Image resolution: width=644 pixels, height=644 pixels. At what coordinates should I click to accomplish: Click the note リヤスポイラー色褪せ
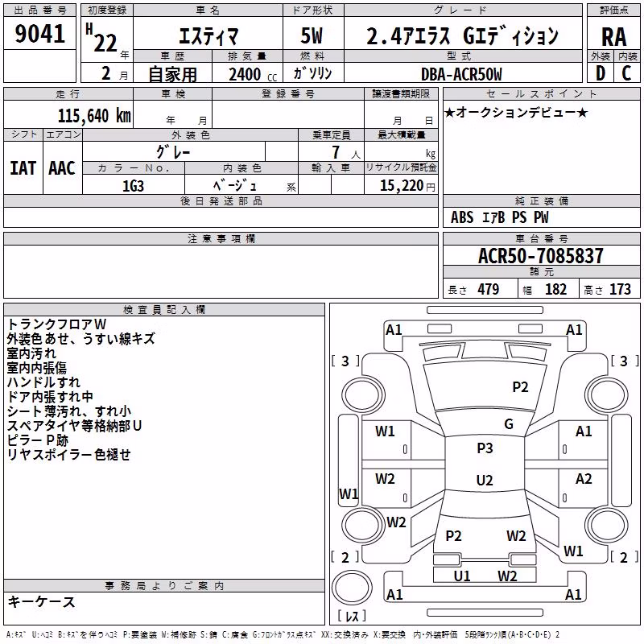pos(69,454)
